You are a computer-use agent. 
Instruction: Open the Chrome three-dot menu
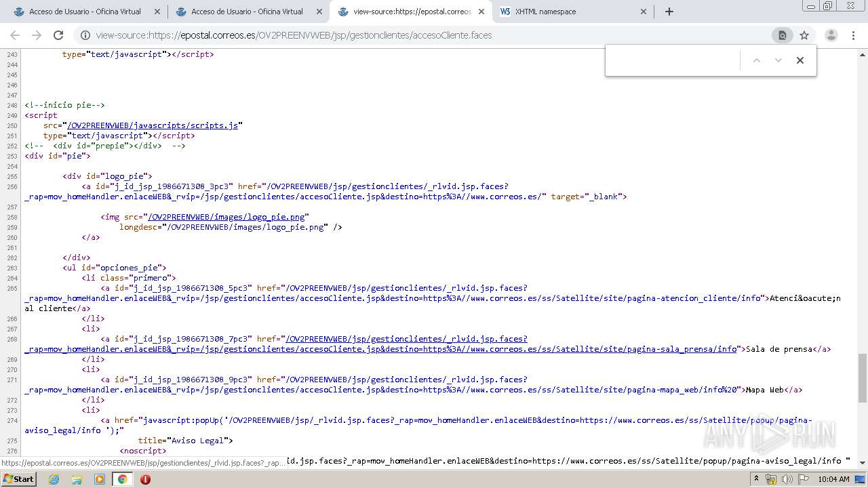(x=853, y=35)
